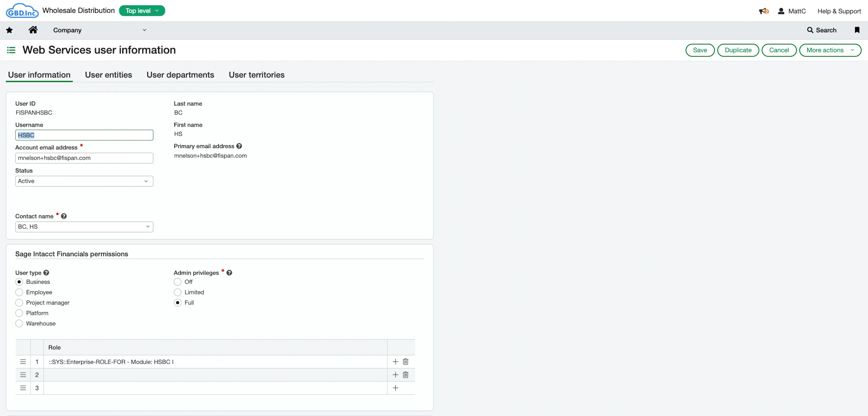Open the Contact name dropdown
This screenshot has width=868, height=416.
(84, 227)
